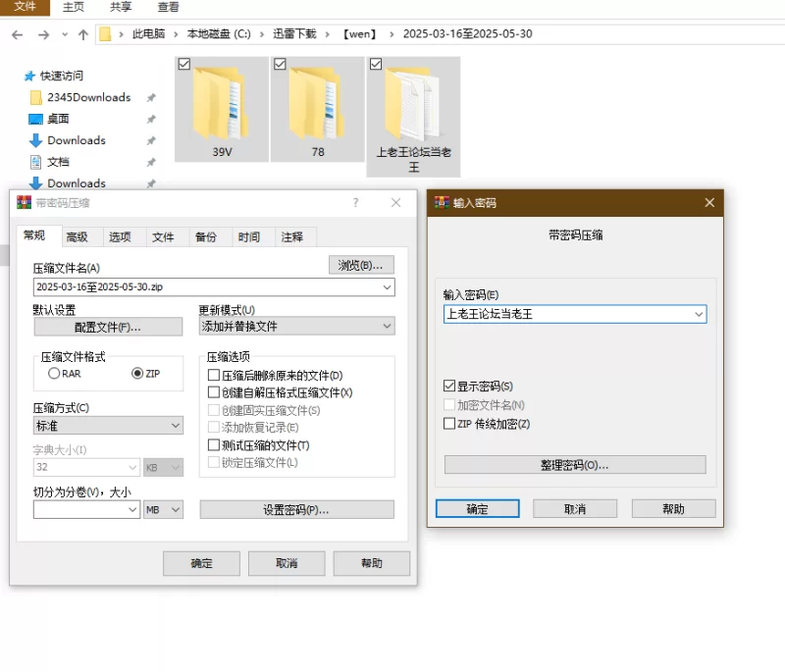Open the 更新模式 dropdown
Image resolution: width=785 pixels, height=672 pixels.
point(387,326)
